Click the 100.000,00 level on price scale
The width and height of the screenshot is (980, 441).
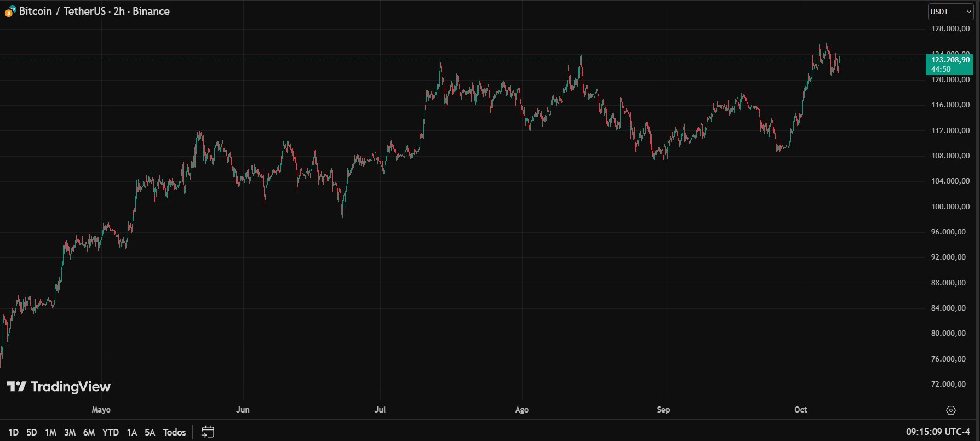[950, 207]
